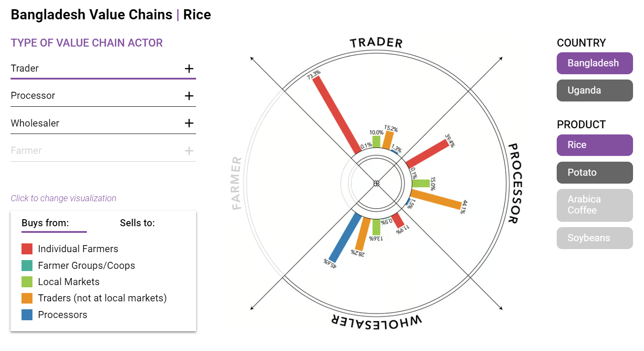The width and height of the screenshot is (644, 351).
Task: Expand the Trader actor section
Action: 103,69
